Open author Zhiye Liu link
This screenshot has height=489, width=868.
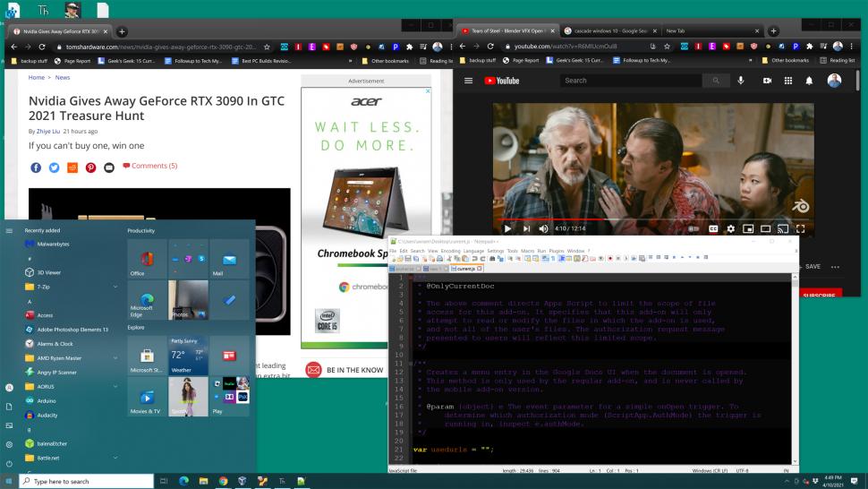[48, 132]
